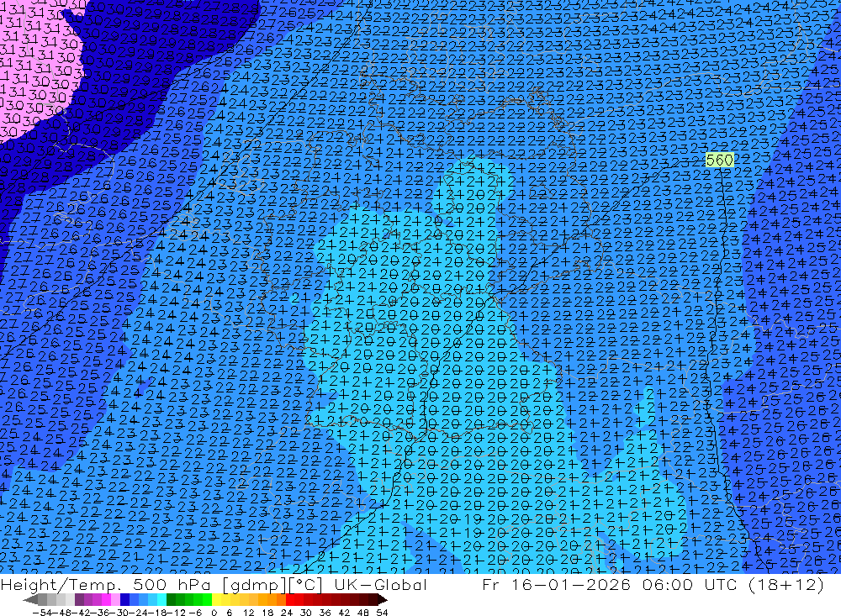Click the 560 contour height label
Viewport: 841px width, 616px height.
click(x=720, y=160)
